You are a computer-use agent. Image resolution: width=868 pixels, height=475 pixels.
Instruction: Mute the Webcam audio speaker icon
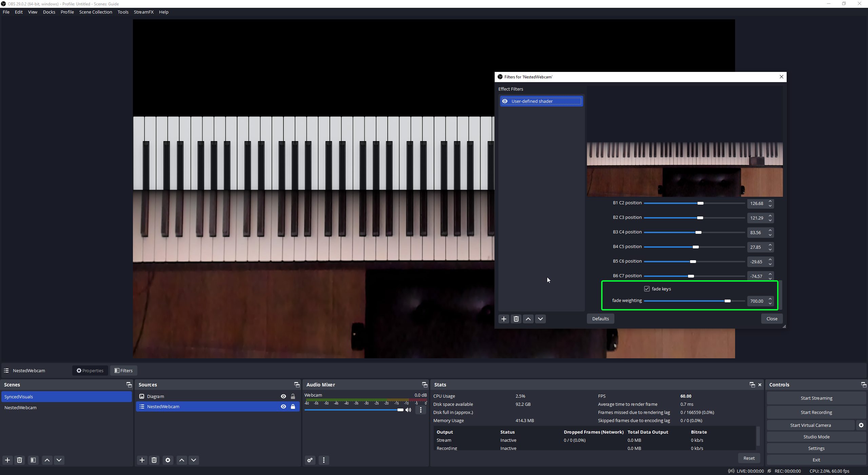(x=408, y=410)
